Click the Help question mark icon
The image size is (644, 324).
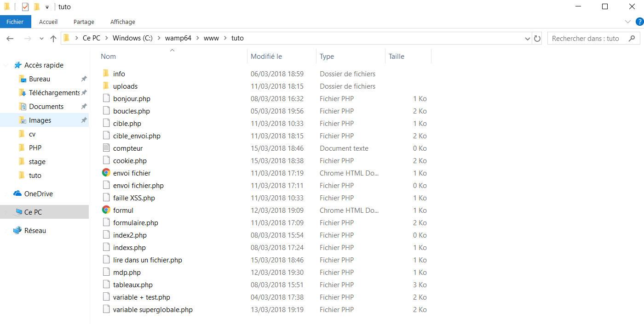tap(639, 22)
